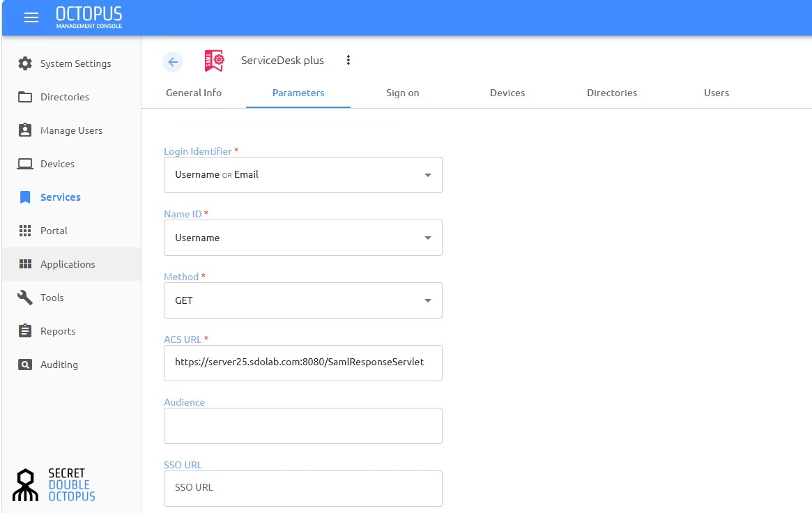812x513 pixels.
Task: Open the Name ID dropdown
Action: click(x=303, y=238)
